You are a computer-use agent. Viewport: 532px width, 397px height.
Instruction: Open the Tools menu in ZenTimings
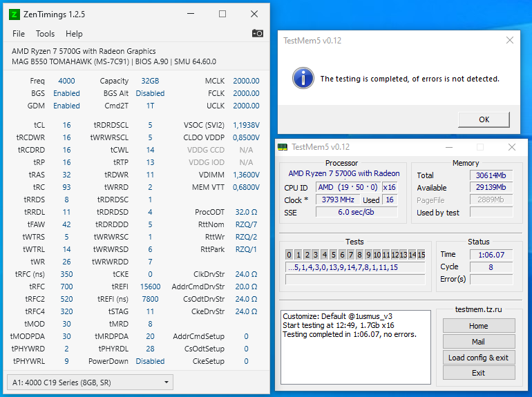tap(45, 34)
